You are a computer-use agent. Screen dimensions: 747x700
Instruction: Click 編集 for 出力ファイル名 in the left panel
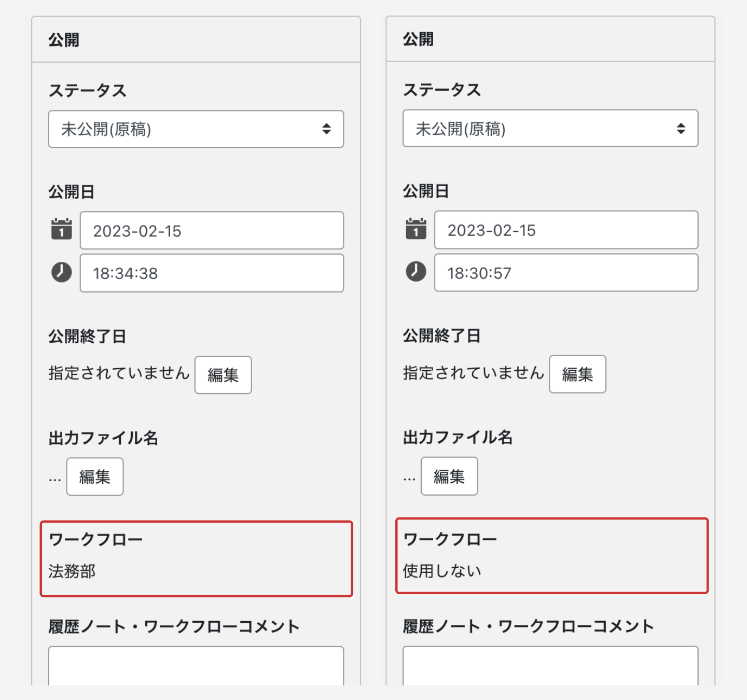pyautogui.click(x=95, y=477)
